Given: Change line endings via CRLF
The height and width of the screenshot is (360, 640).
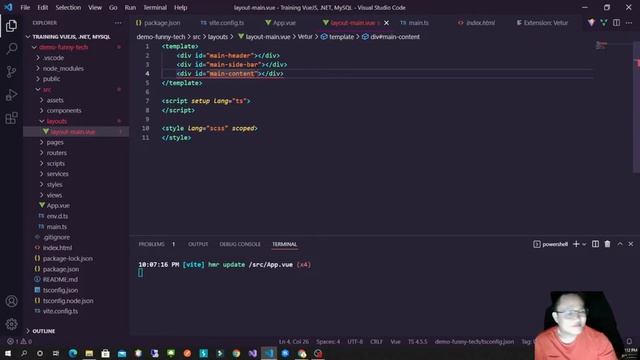Looking at the screenshot, I should point(376,342).
